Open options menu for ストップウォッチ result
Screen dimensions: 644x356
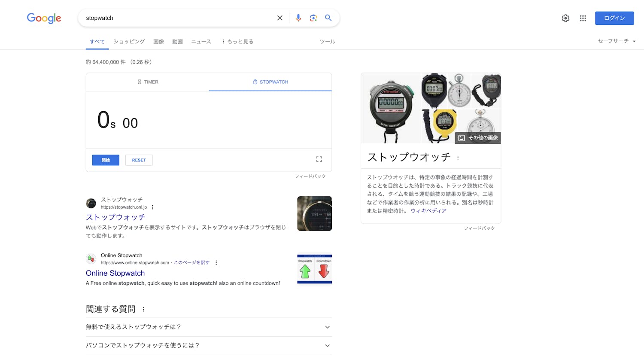point(152,207)
